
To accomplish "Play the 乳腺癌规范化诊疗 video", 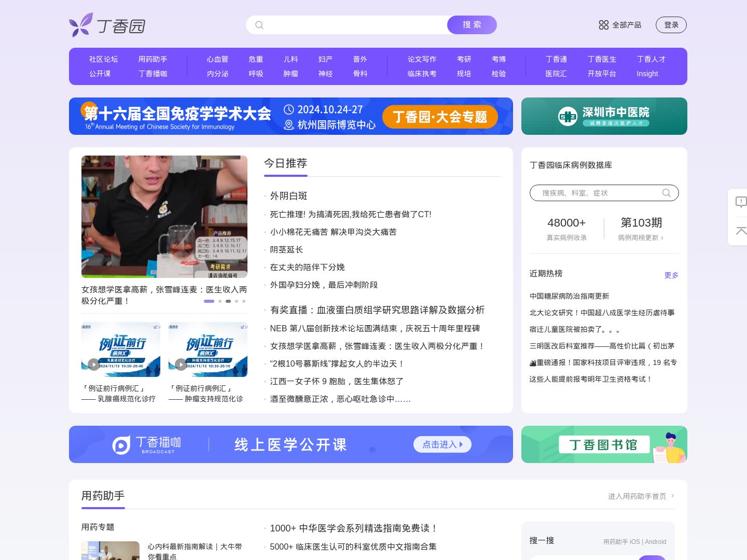I will [x=93, y=364].
